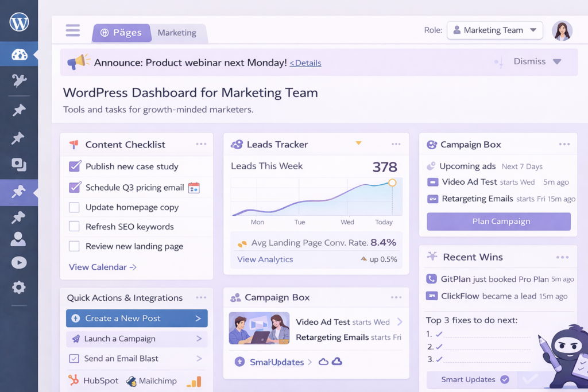Viewport: 588px width, 392px height.
Task: Check the Update homepage copy box
Action: [74, 207]
